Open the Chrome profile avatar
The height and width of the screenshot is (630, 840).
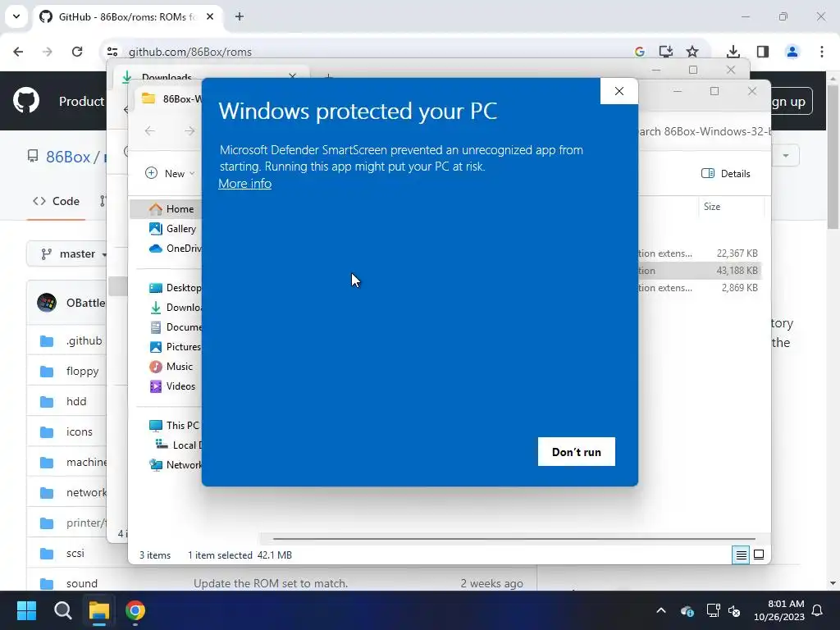pyautogui.click(x=792, y=52)
